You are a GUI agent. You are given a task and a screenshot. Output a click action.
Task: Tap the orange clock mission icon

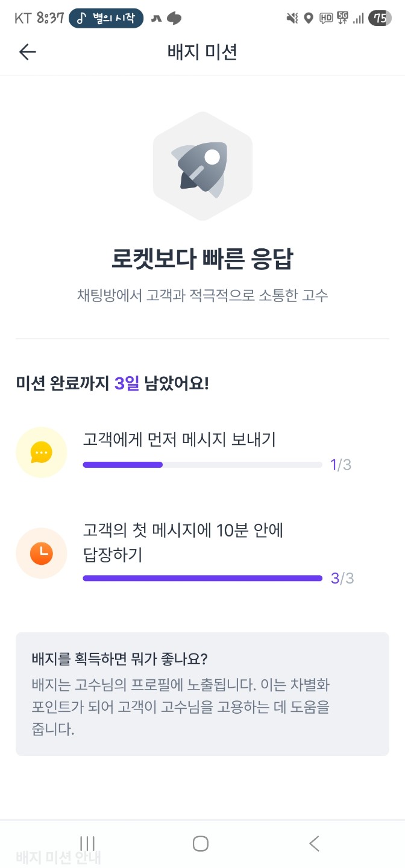41,553
